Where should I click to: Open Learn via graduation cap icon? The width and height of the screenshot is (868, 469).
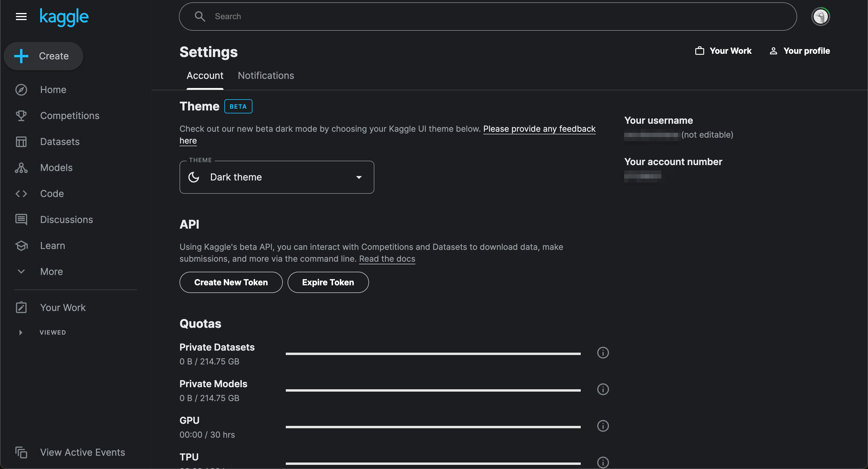point(21,245)
